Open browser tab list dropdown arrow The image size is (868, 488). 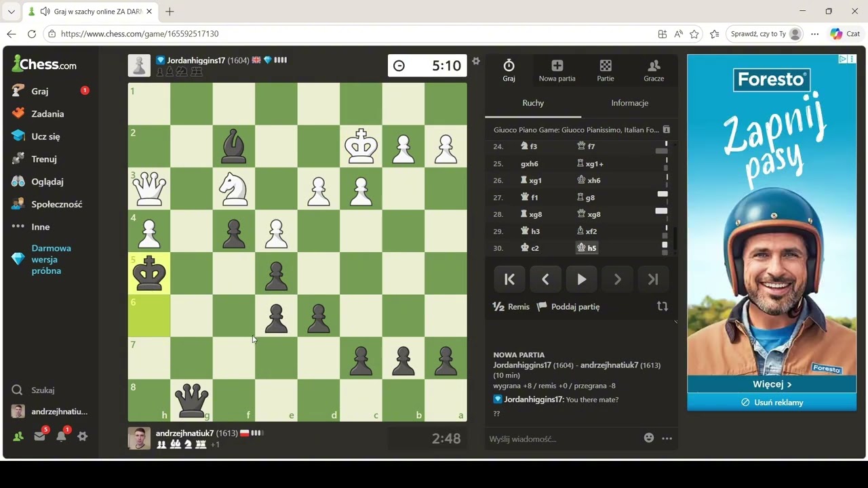[x=11, y=12]
